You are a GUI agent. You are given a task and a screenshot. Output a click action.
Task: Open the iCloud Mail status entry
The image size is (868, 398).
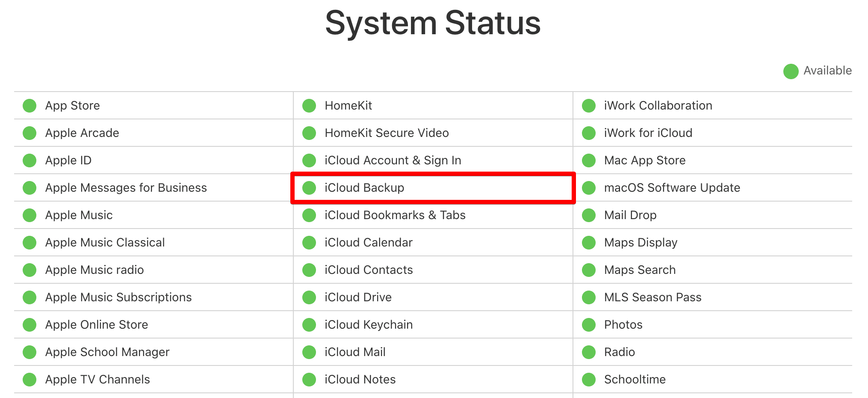pyautogui.click(x=355, y=352)
